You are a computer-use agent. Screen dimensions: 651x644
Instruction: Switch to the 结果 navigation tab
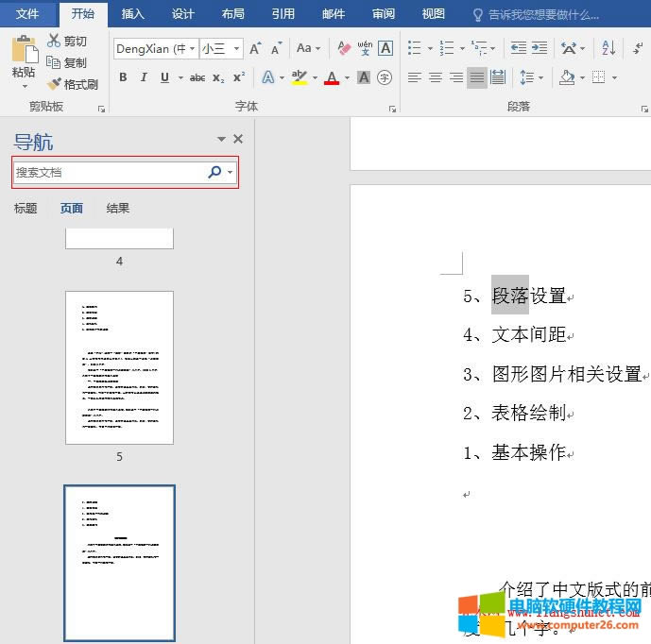pyautogui.click(x=118, y=209)
